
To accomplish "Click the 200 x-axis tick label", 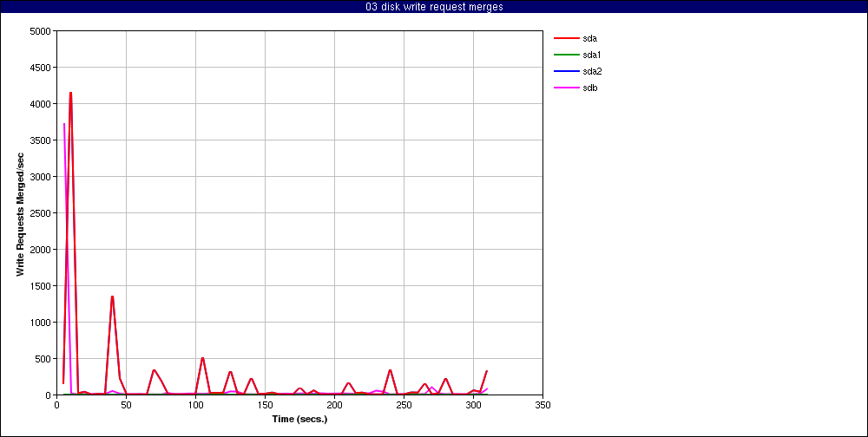I will (334, 405).
